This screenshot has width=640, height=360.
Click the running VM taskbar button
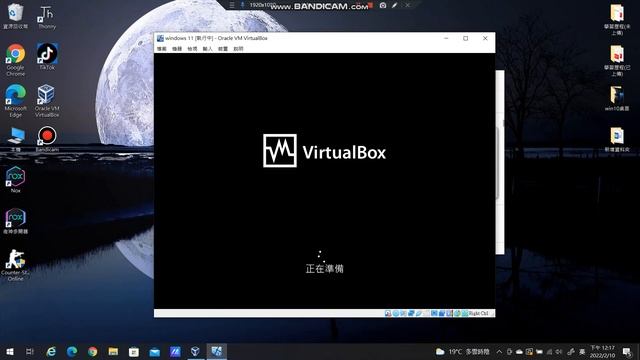[x=216, y=351]
